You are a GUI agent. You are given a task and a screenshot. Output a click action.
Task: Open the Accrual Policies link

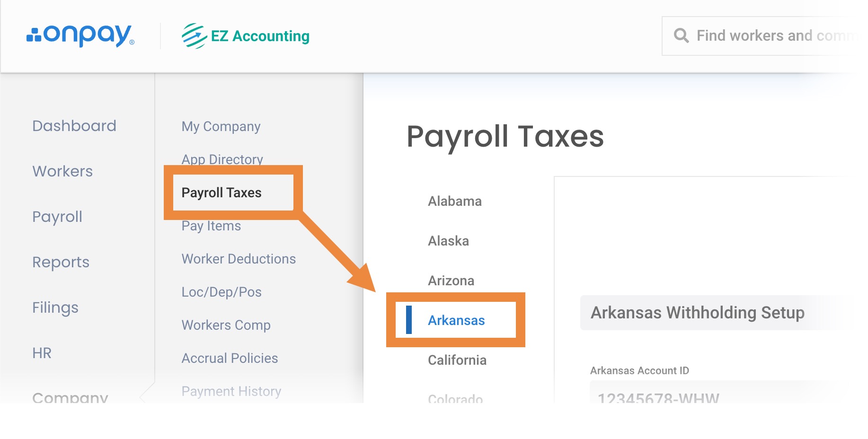230,358
